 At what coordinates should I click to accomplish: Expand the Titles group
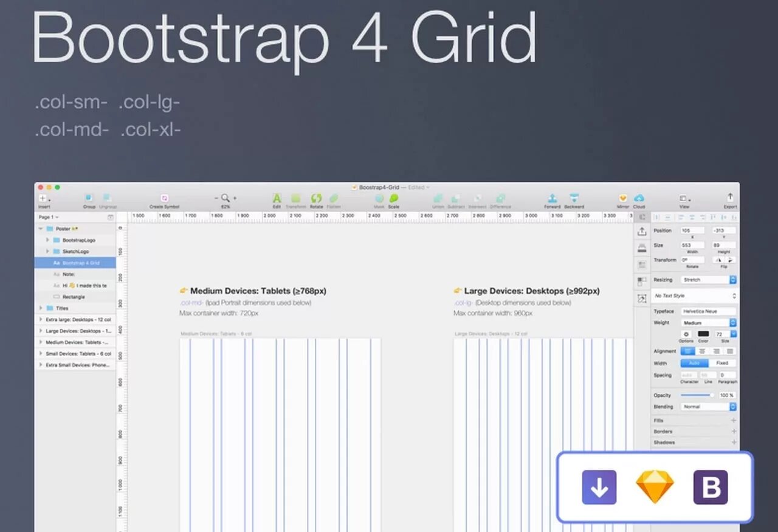tap(41, 308)
